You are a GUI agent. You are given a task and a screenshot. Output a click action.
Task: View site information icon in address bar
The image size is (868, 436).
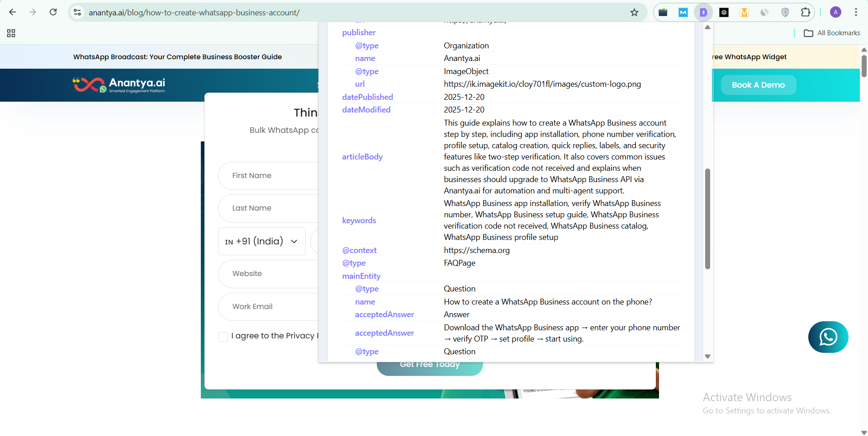78,12
